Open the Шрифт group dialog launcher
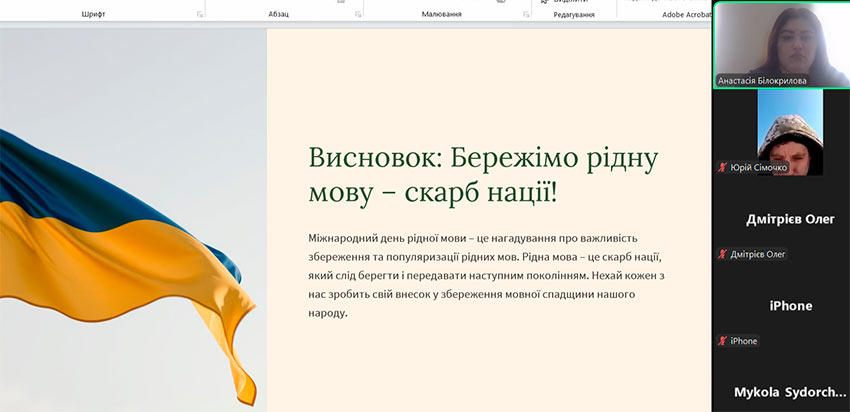The image size is (850, 412). pyautogui.click(x=200, y=15)
